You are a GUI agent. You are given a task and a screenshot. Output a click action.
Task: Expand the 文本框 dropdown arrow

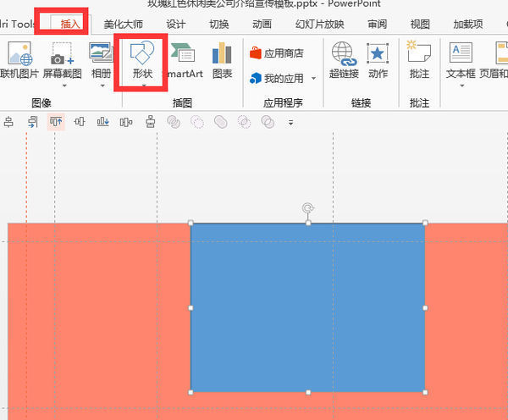[462, 86]
